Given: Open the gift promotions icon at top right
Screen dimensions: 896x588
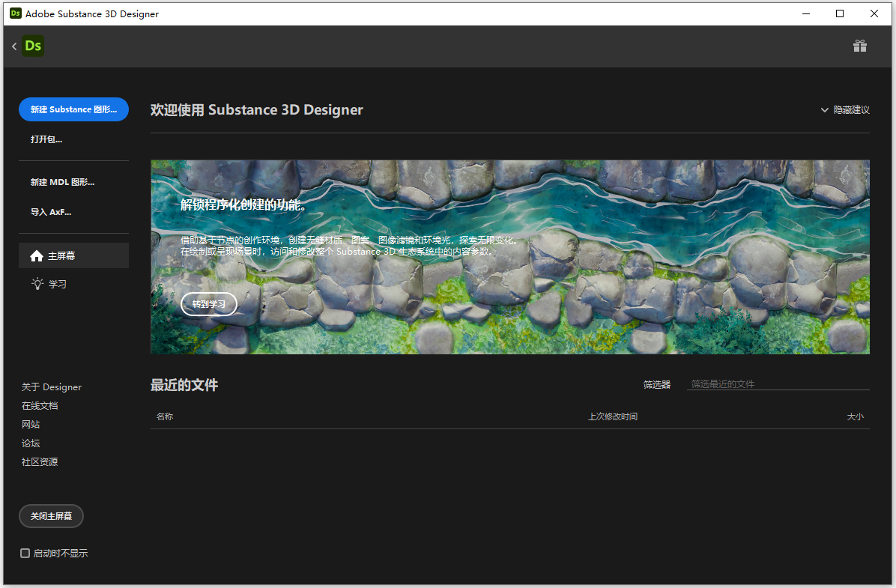Looking at the screenshot, I should coord(859,46).
